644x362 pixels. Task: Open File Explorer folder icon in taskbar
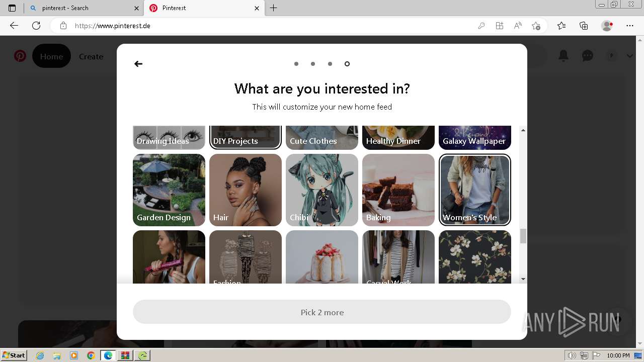[x=57, y=355]
